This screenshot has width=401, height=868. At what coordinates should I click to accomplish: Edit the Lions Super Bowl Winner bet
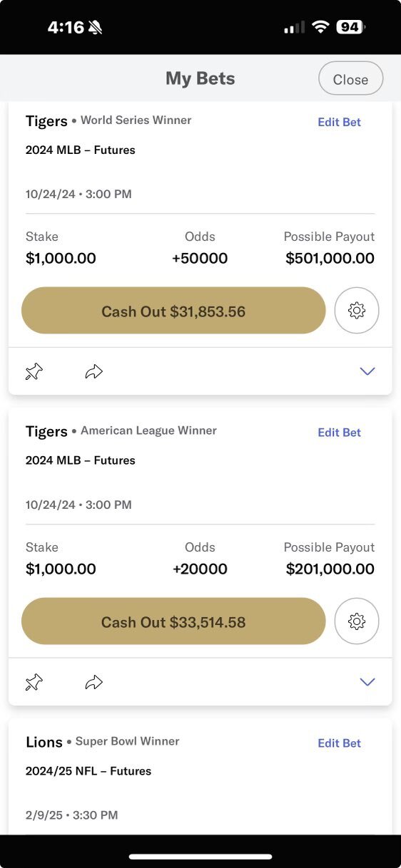point(340,743)
